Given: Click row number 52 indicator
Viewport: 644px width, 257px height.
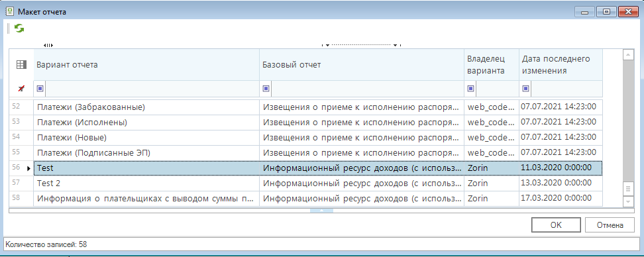Looking at the screenshot, I should pyautogui.click(x=21, y=107).
